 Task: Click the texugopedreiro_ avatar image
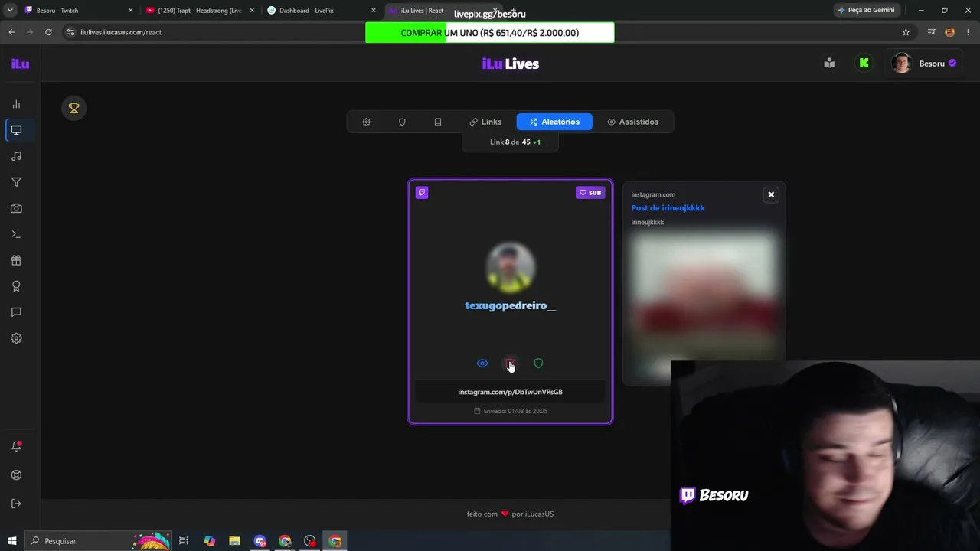pos(511,268)
